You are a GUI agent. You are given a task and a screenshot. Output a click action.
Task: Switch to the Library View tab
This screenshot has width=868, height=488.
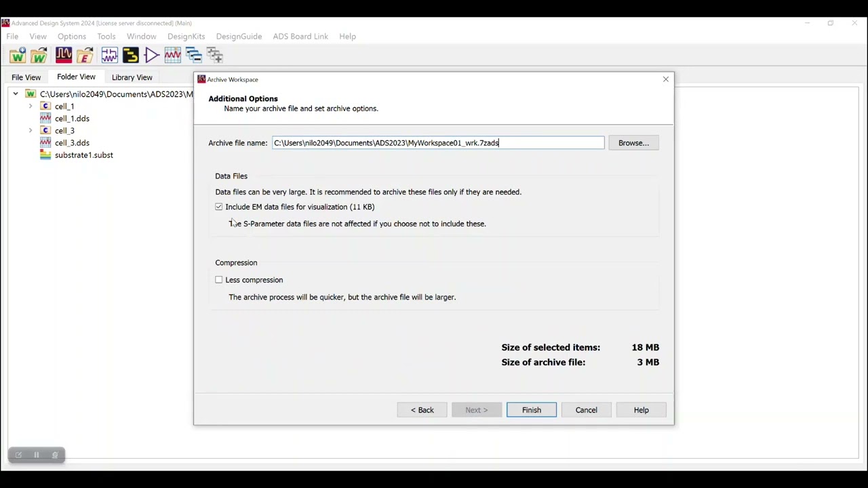132,77
